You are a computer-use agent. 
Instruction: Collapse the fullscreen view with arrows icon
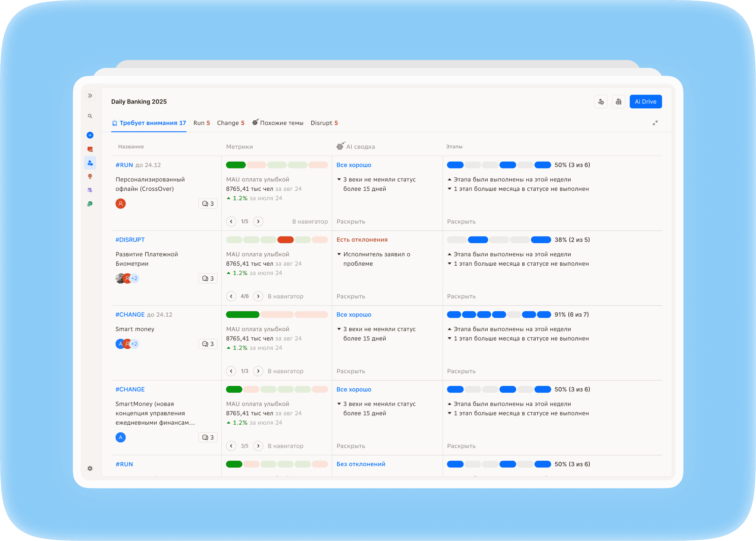(x=656, y=123)
